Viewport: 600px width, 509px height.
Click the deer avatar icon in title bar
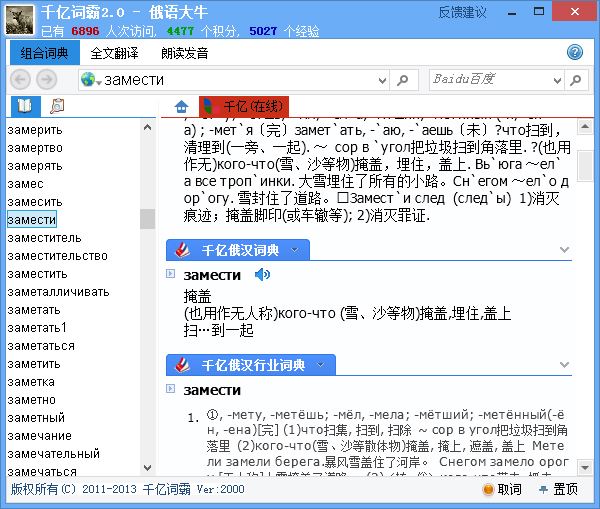(x=20, y=19)
